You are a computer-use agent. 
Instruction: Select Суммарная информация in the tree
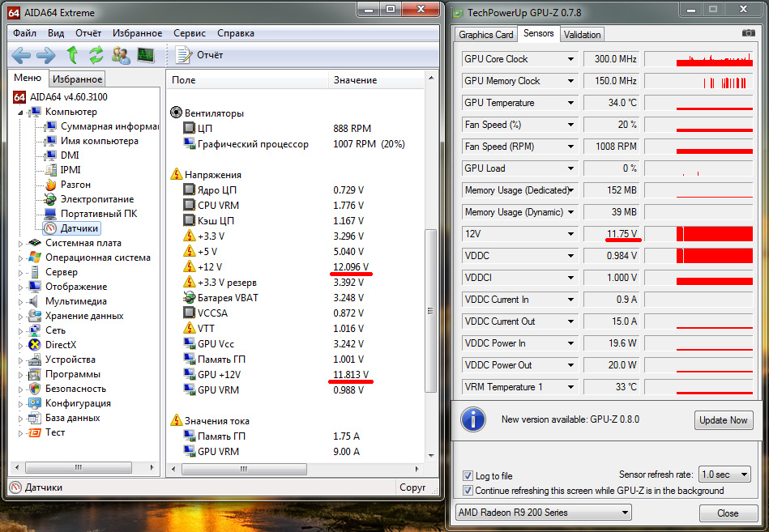click(x=101, y=126)
